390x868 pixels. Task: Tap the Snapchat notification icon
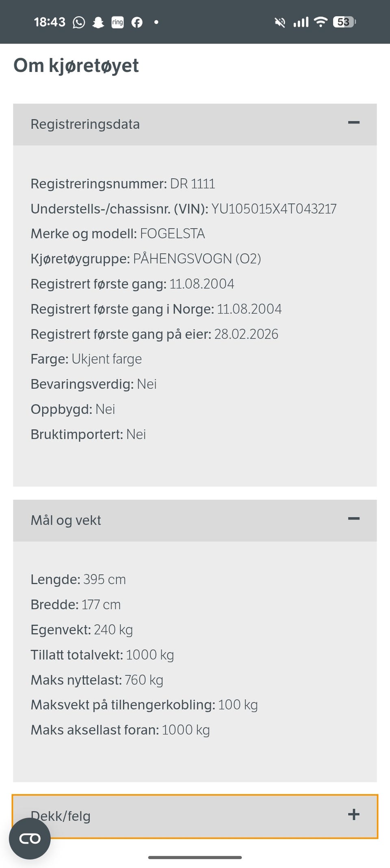click(x=98, y=22)
